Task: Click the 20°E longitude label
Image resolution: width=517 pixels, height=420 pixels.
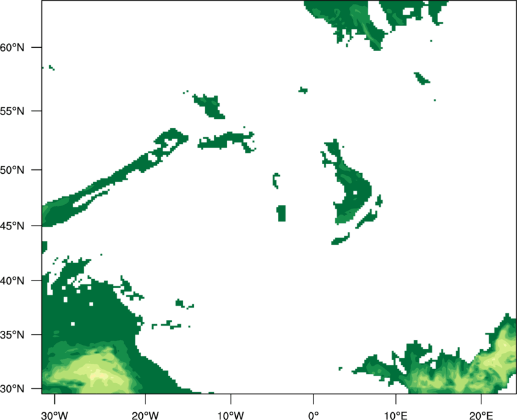Action: click(x=481, y=415)
